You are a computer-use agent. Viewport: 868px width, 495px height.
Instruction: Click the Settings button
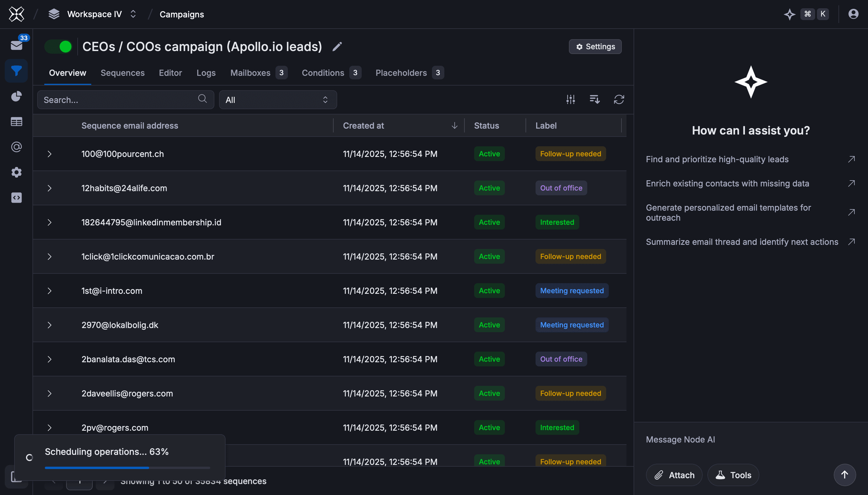click(x=595, y=47)
